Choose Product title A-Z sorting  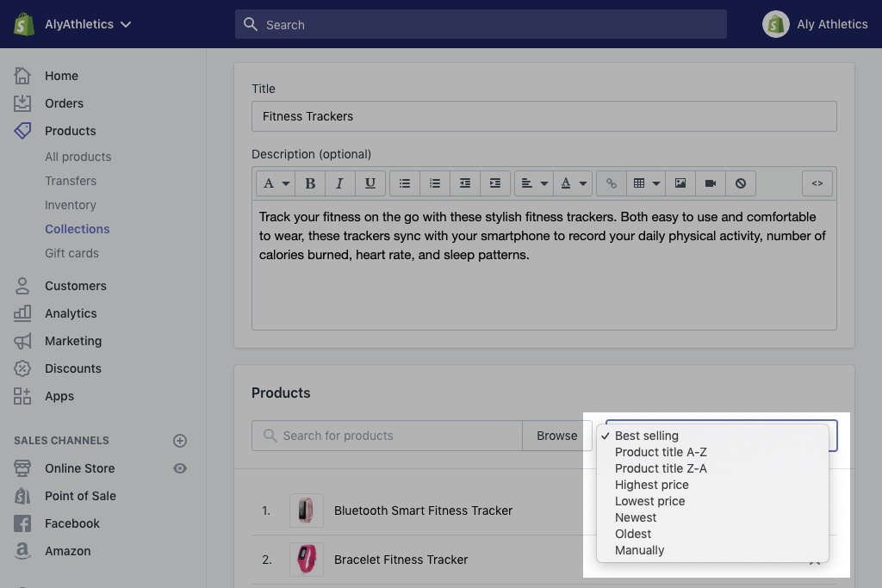(661, 452)
